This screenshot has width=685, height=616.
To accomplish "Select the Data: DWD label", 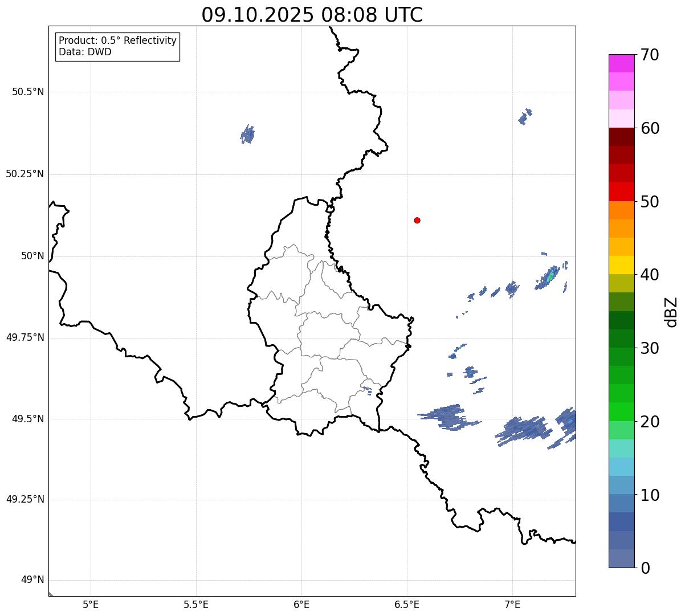I will coord(85,52).
